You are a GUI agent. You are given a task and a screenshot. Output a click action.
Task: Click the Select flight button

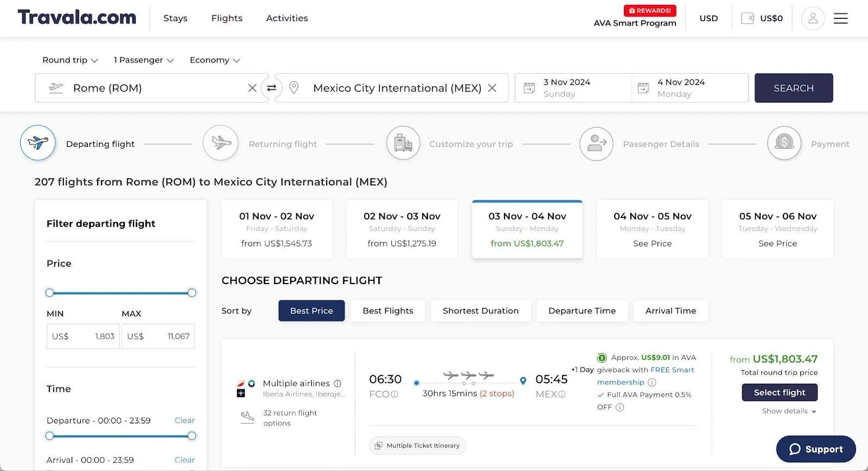pyautogui.click(x=779, y=392)
